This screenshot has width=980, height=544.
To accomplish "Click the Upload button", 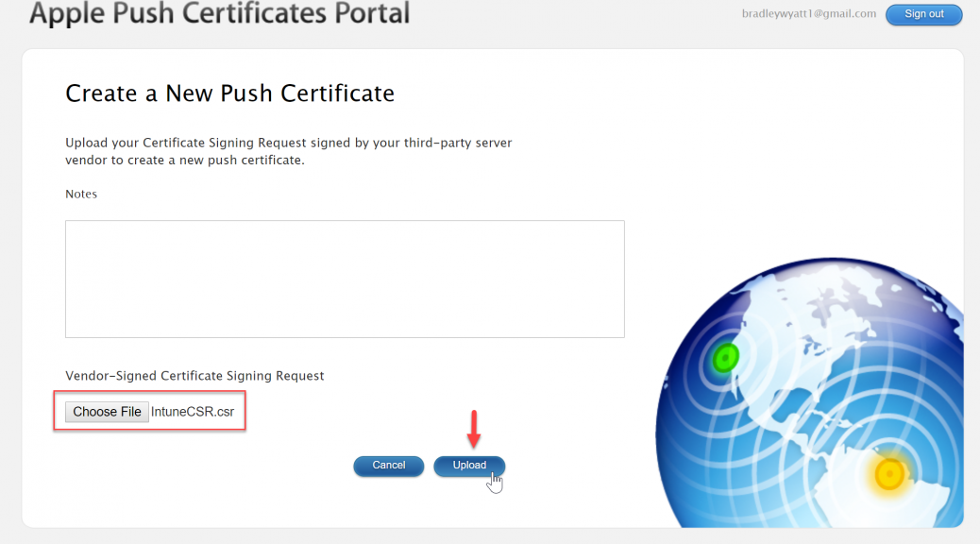I will 469,466.
